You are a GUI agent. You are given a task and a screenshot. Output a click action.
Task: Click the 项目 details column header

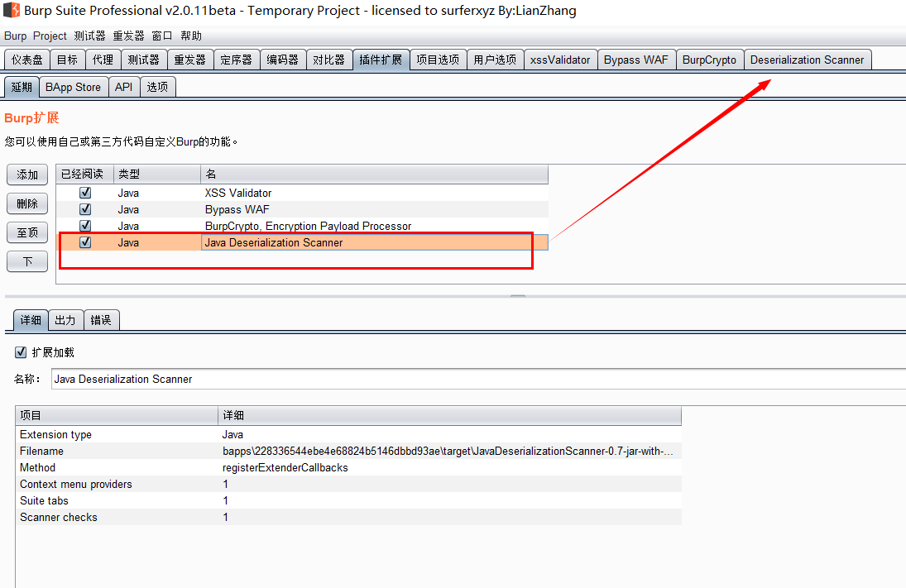point(117,415)
